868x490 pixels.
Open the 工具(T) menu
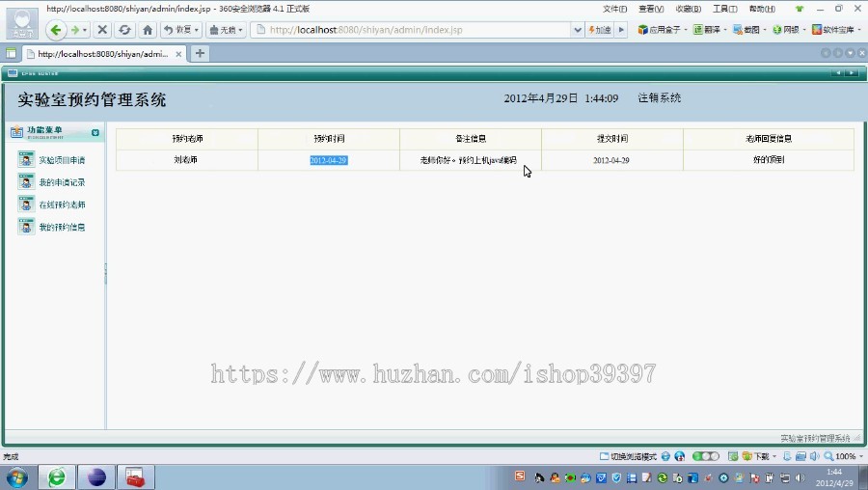[x=724, y=9]
